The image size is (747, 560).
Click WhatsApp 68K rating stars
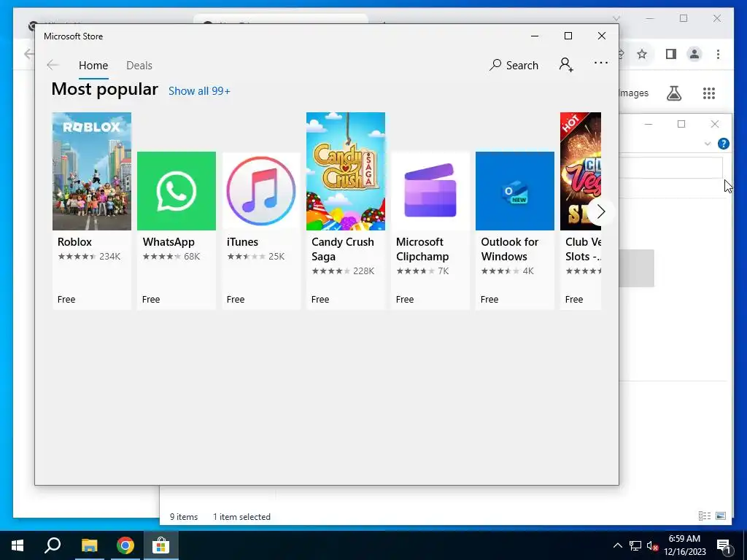pyautogui.click(x=171, y=257)
